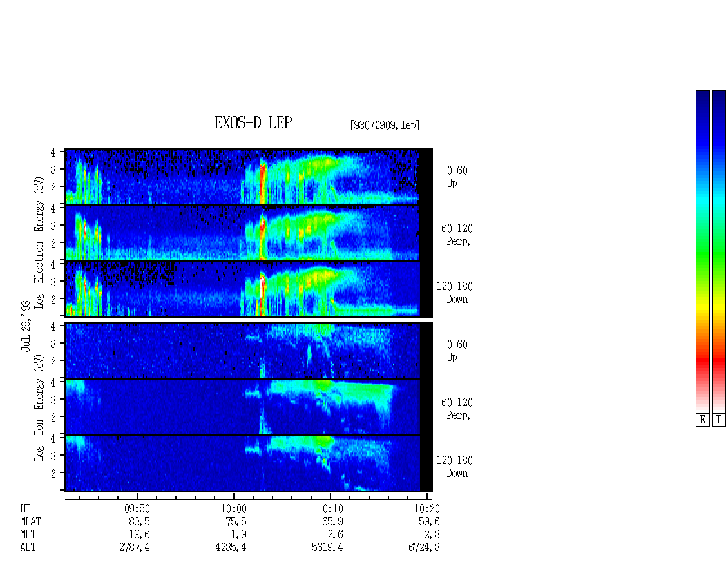Click the MLAT value '-83.5'

coord(137,521)
